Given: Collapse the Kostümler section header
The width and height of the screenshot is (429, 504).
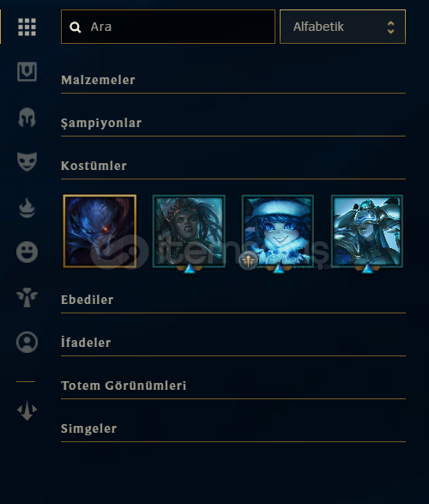Looking at the screenshot, I should click(x=233, y=167).
